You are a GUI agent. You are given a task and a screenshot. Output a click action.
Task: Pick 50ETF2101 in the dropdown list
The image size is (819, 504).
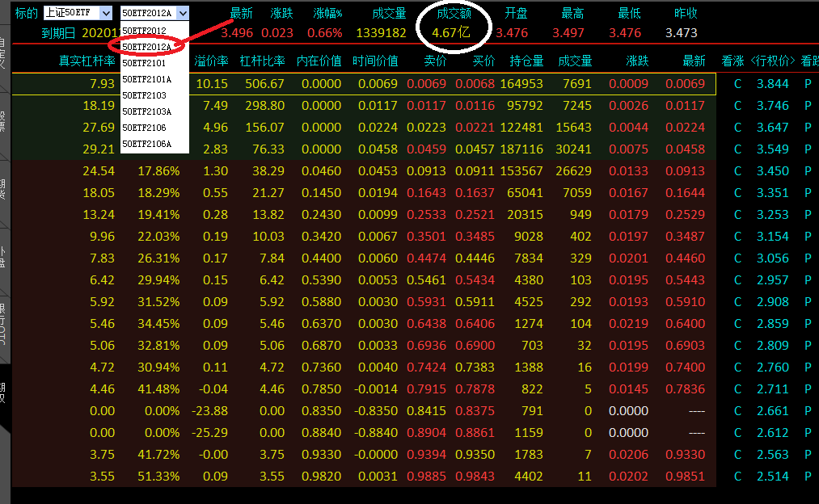(x=144, y=63)
